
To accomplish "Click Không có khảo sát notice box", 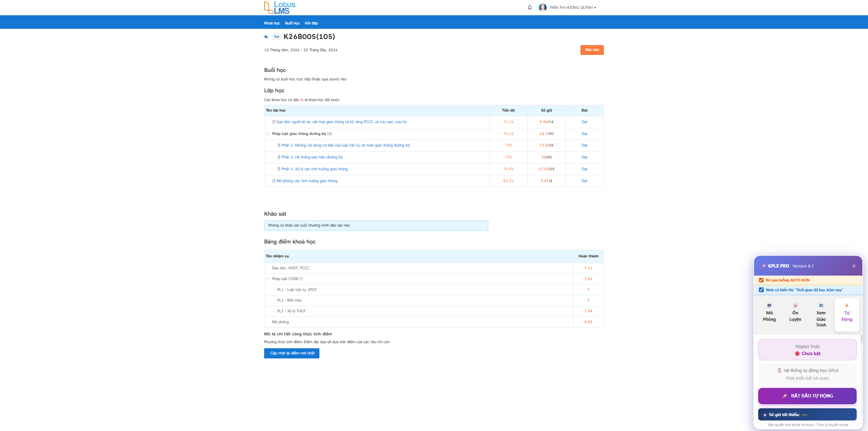I will tap(376, 226).
